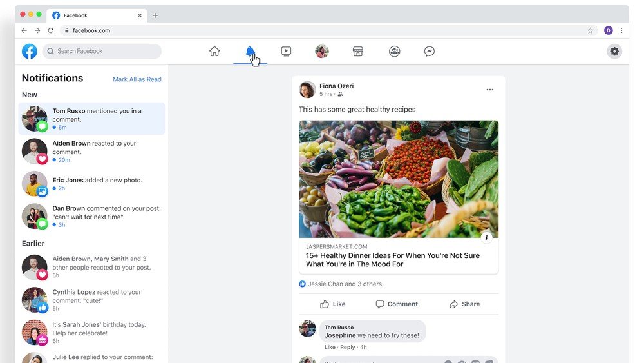Click Fiona Ozeri's name on the post
This screenshot has width=644, height=363.
click(336, 86)
